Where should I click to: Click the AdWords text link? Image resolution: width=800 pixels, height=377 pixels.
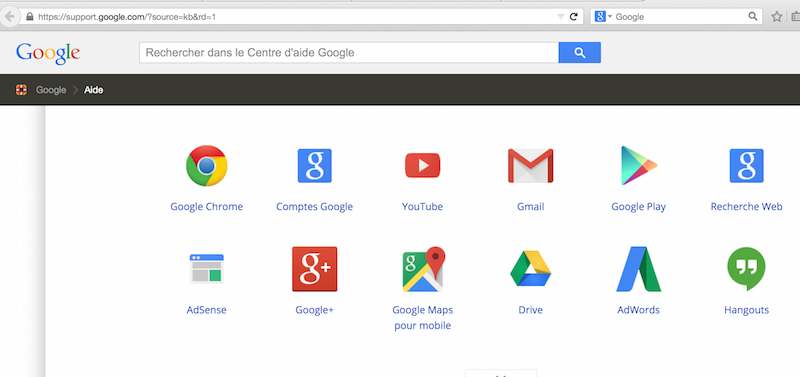point(639,310)
